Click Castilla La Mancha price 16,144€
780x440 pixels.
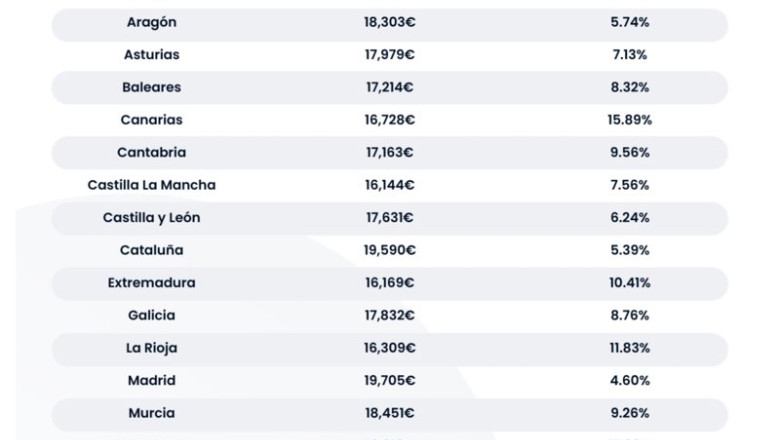pos(390,185)
